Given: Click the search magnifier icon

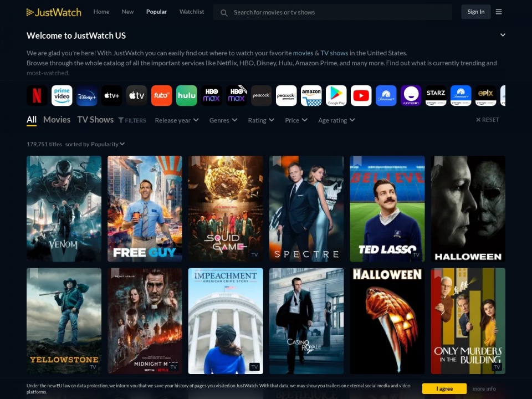Looking at the screenshot, I should pos(224,13).
